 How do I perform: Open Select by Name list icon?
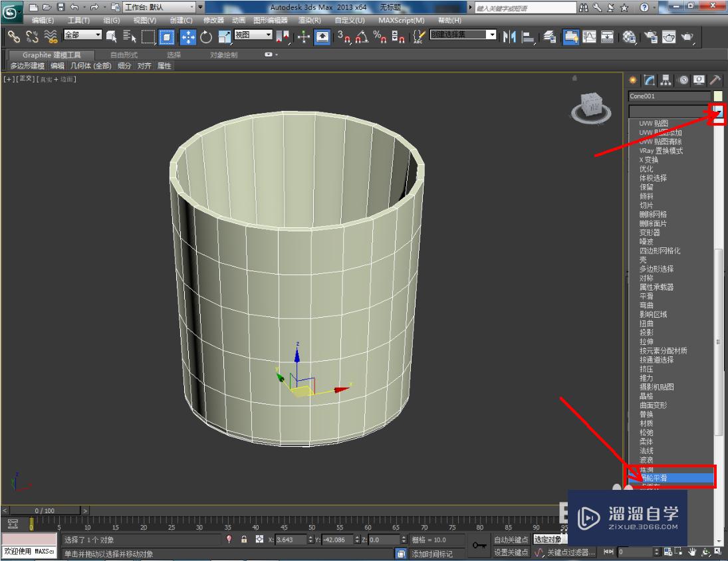pos(130,37)
